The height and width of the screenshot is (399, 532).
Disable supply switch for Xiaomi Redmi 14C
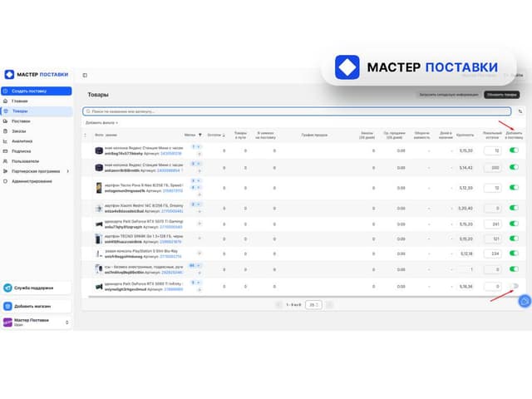[514, 208]
